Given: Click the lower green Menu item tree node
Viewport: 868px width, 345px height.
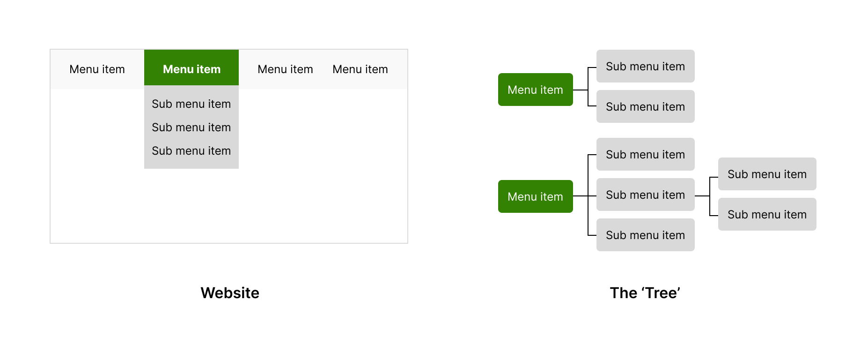Looking at the screenshot, I should 535,196.
